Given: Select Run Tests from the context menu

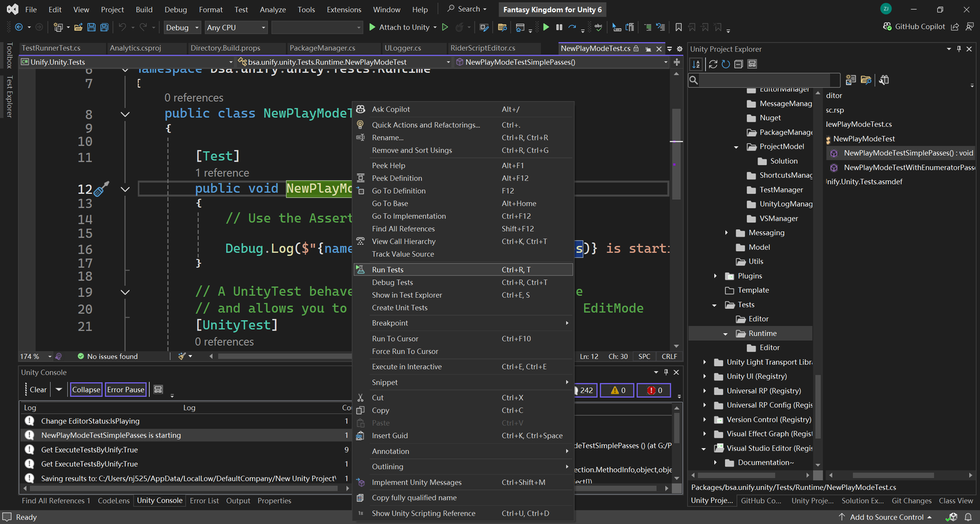Looking at the screenshot, I should point(388,270).
